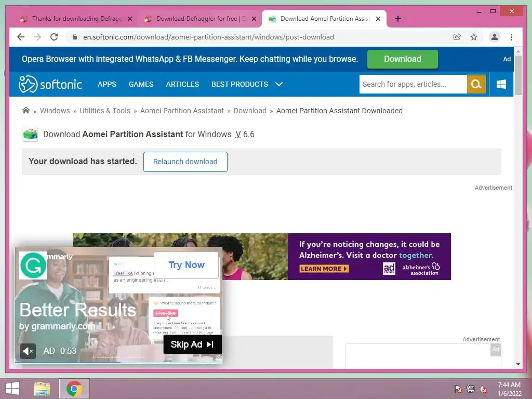Open File Explorer from taskbar

42,389
